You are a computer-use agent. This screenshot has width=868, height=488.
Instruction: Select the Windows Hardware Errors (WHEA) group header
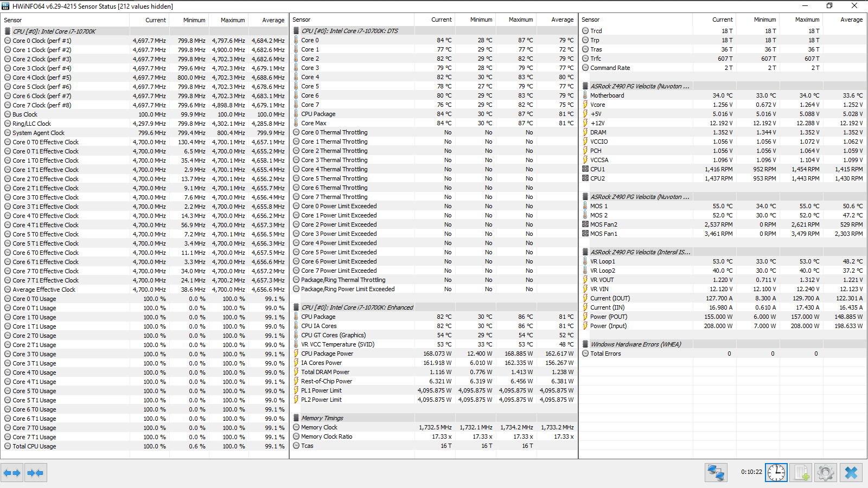(723, 344)
